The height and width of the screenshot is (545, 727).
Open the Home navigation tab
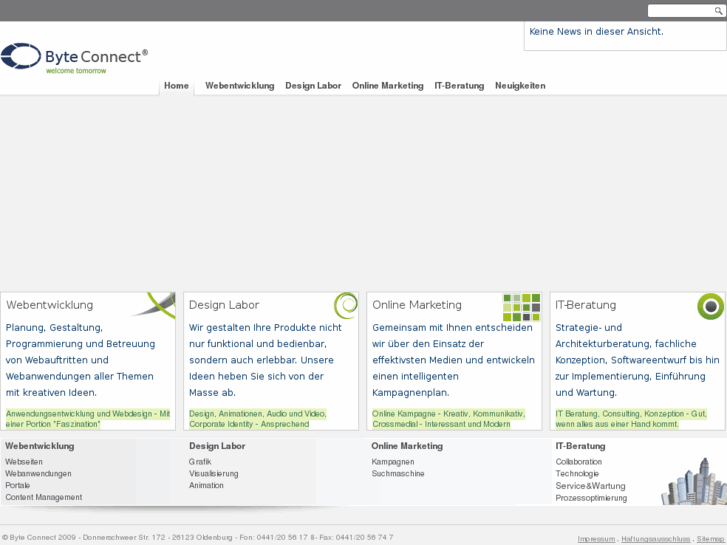176,86
